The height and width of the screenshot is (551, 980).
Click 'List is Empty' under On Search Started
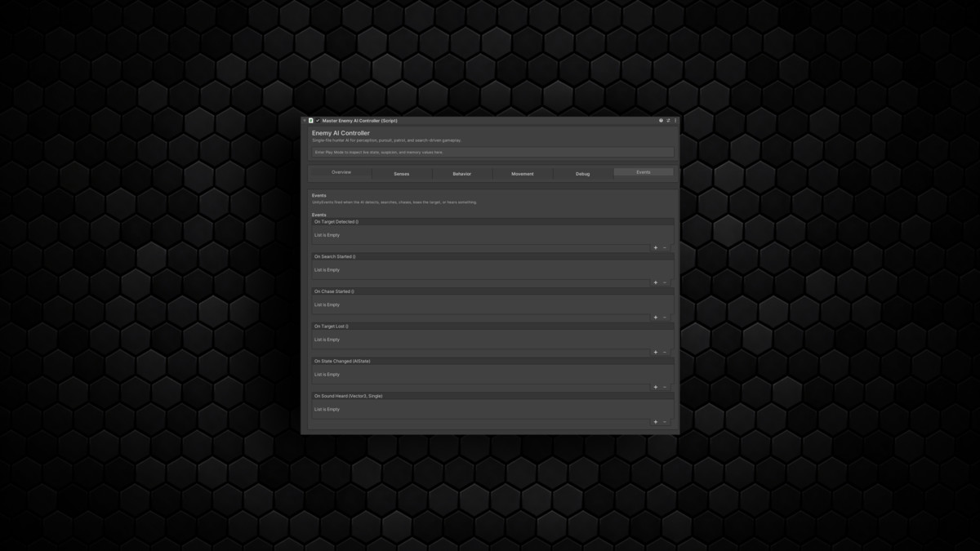pos(327,270)
